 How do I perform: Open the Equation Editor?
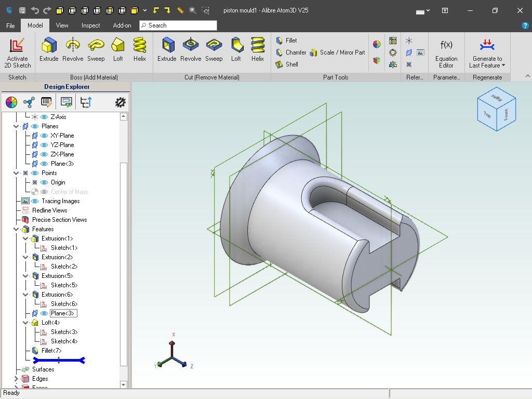446,53
